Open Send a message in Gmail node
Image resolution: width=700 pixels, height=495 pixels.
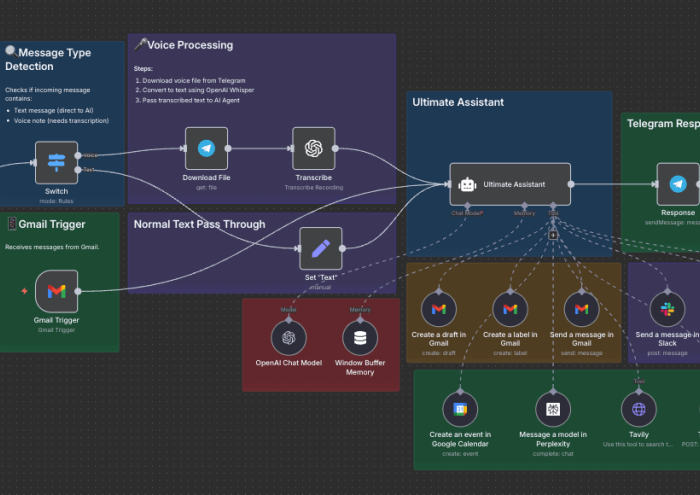pos(581,309)
